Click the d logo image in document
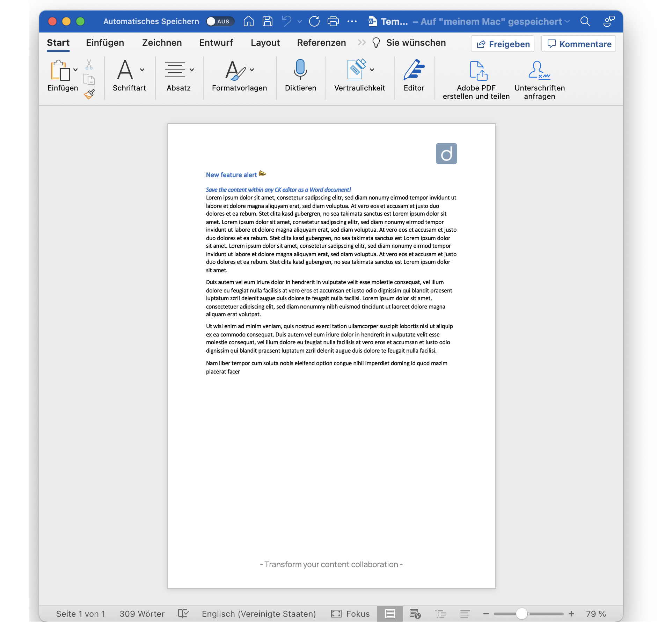The image size is (672, 622). point(446,153)
